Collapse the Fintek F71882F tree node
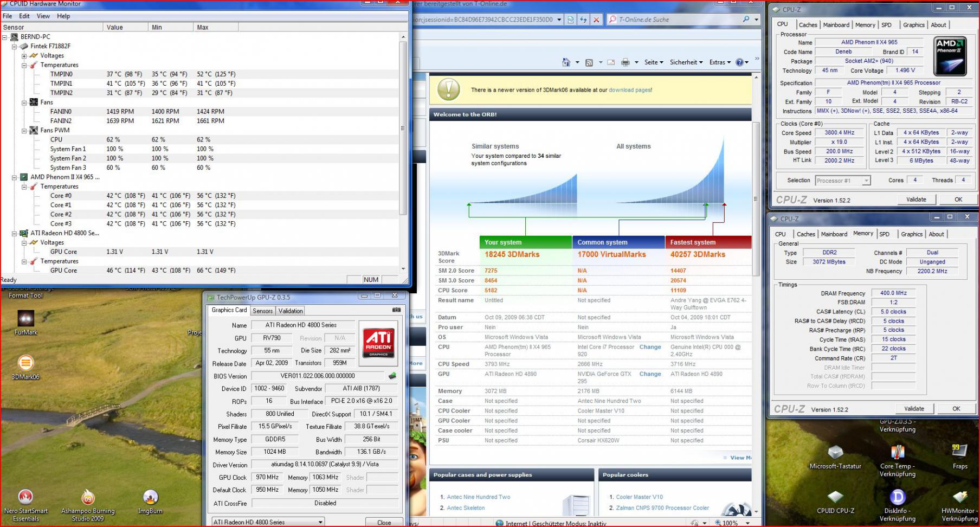The image size is (980, 527). click(15, 47)
